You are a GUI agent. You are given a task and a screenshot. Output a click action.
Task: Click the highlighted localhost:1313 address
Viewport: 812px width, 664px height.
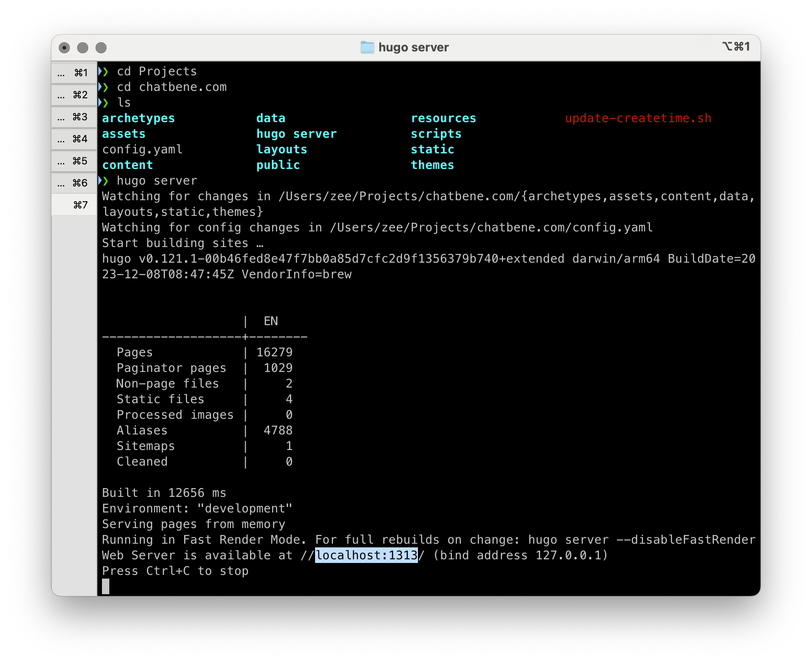click(x=367, y=555)
